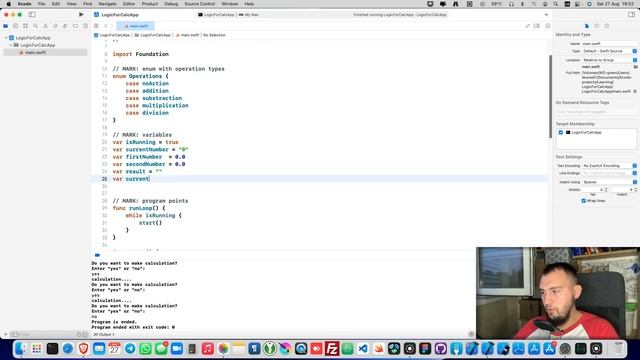Click the related items grid icon
640x360 pixels.
tap(96, 26)
